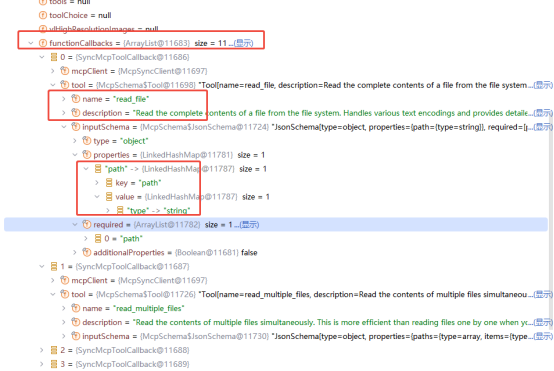Collapse the required ArrayList@11782 node
This screenshot has height=371, width=554.
click(75, 224)
